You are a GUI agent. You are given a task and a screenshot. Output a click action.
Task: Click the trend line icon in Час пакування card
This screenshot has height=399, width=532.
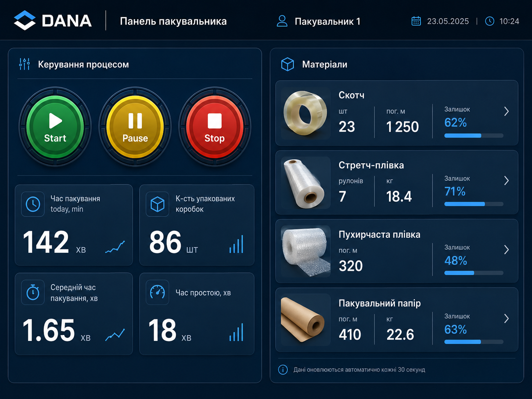pyautogui.click(x=115, y=247)
